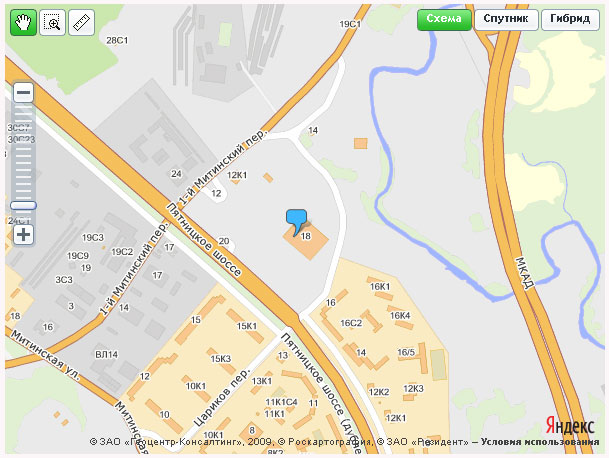Click the top of the zoom scale track

pos(23,106)
